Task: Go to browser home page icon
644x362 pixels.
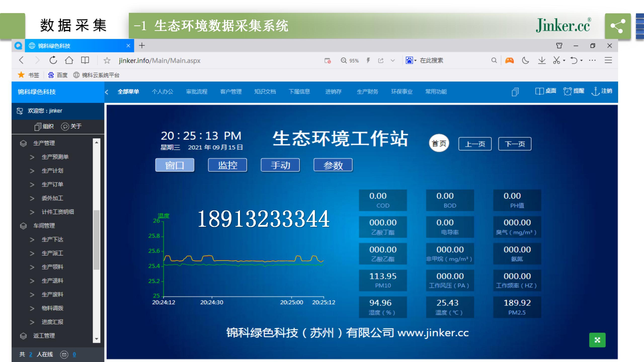Action: point(69,60)
